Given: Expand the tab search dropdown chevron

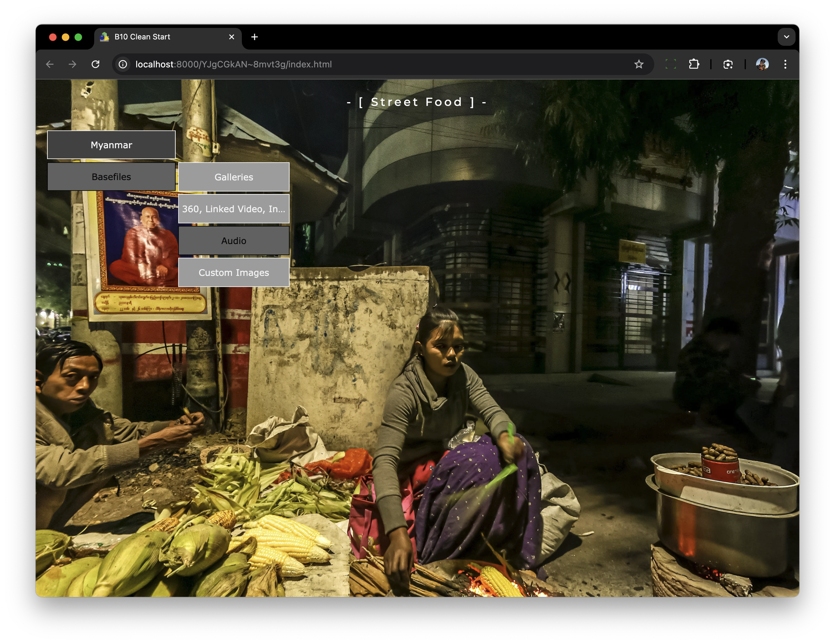Looking at the screenshot, I should point(786,37).
